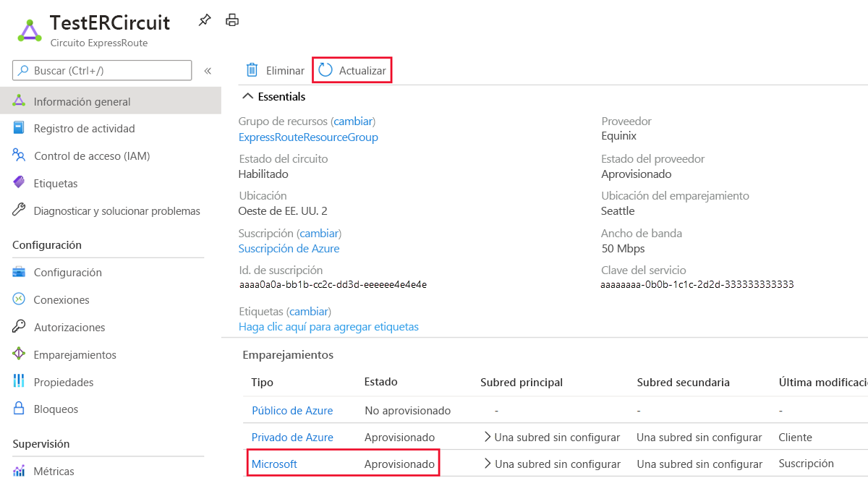Click the Bloqueos padlock icon
The width and height of the screenshot is (868, 486).
point(20,409)
